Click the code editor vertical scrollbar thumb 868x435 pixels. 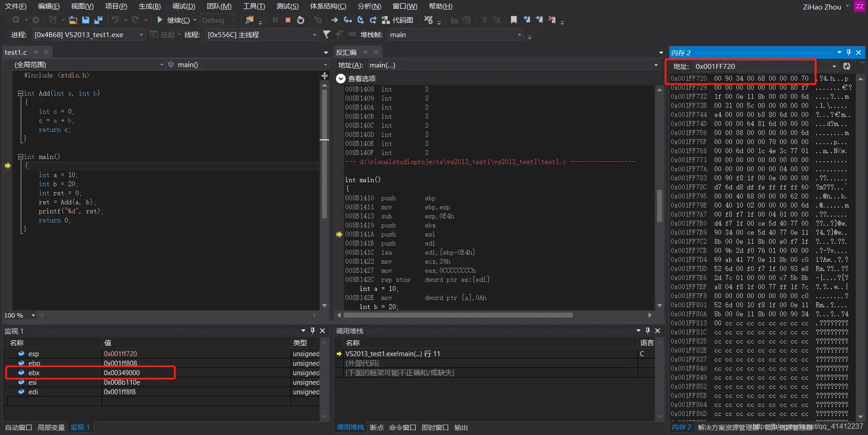tap(324, 154)
